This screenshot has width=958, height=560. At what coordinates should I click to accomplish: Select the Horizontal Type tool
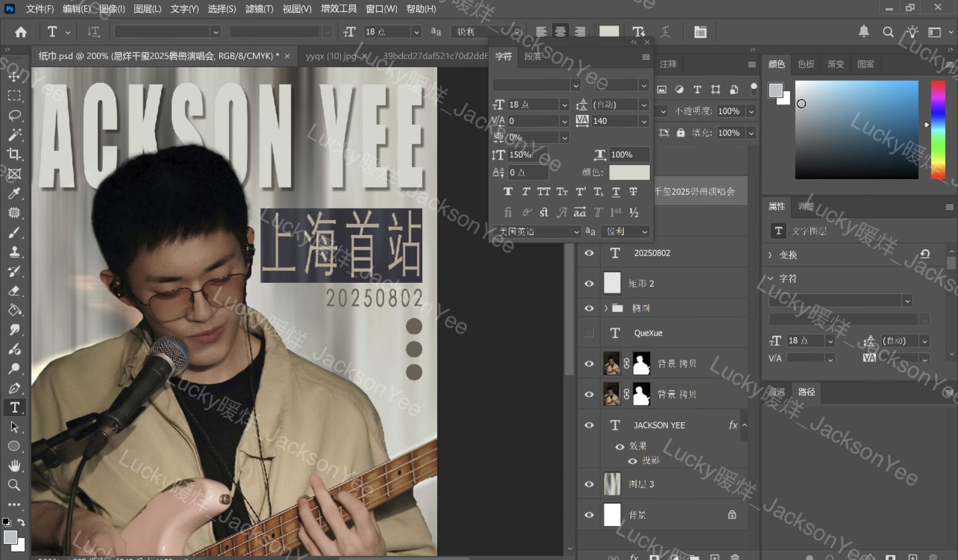coord(14,407)
